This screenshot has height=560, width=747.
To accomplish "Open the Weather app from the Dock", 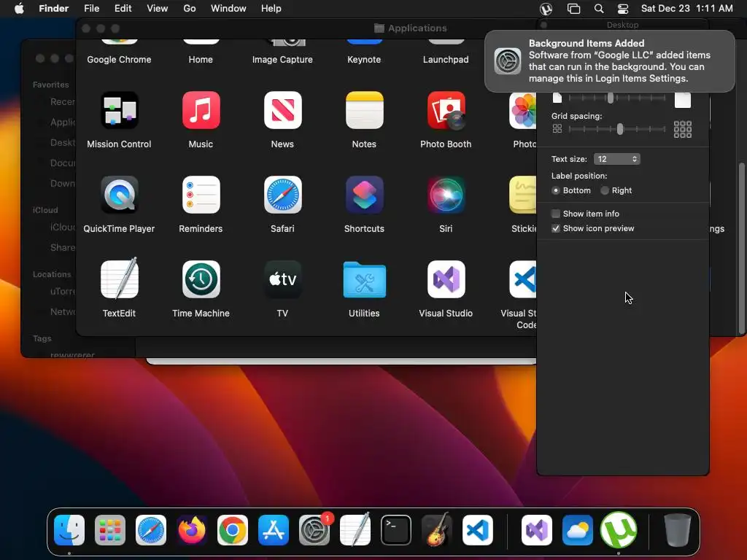I will tap(578, 530).
